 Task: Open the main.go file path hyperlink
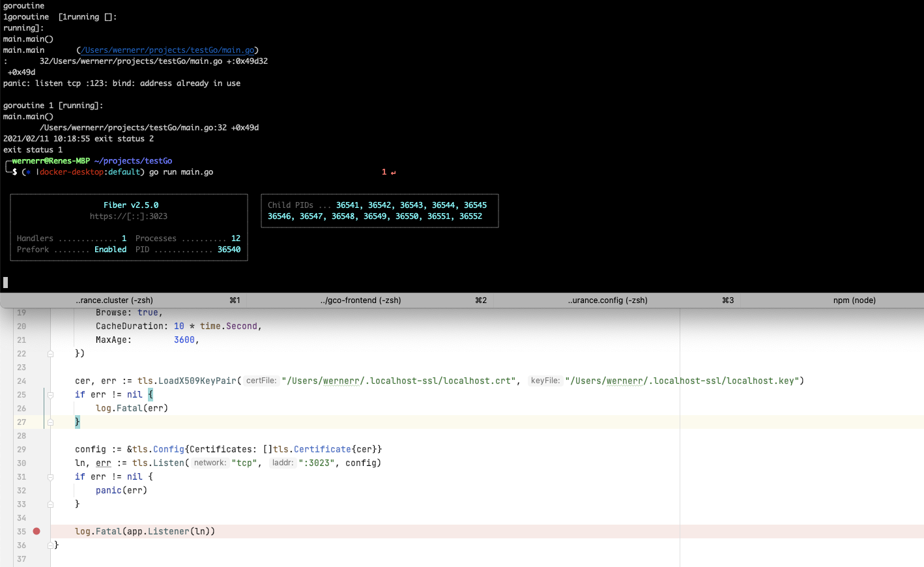167,50
